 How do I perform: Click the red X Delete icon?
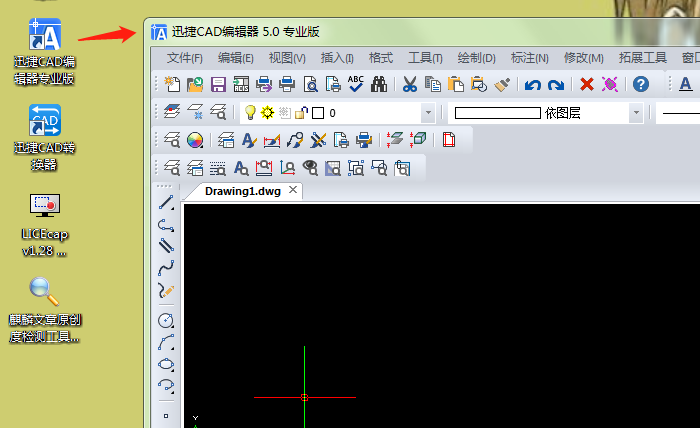(x=587, y=84)
